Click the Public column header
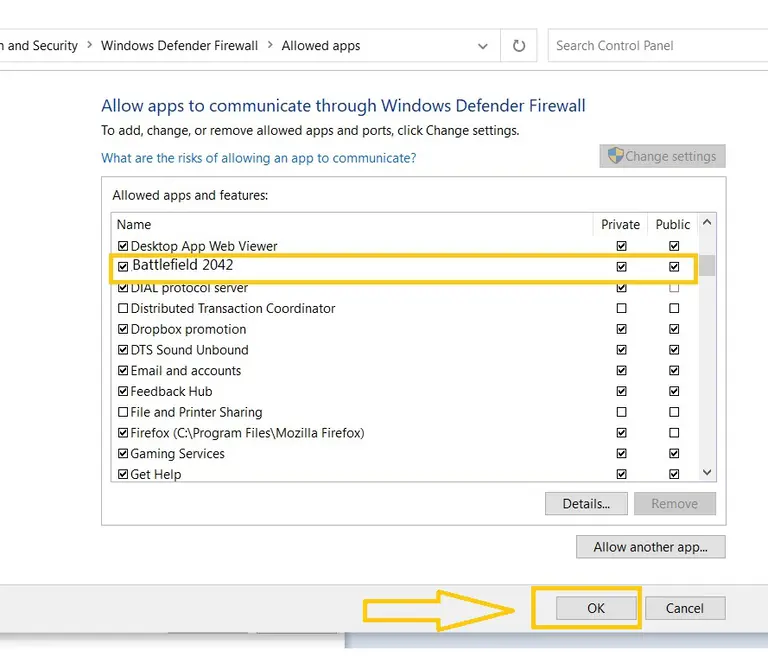768x657 pixels. coord(673,224)
